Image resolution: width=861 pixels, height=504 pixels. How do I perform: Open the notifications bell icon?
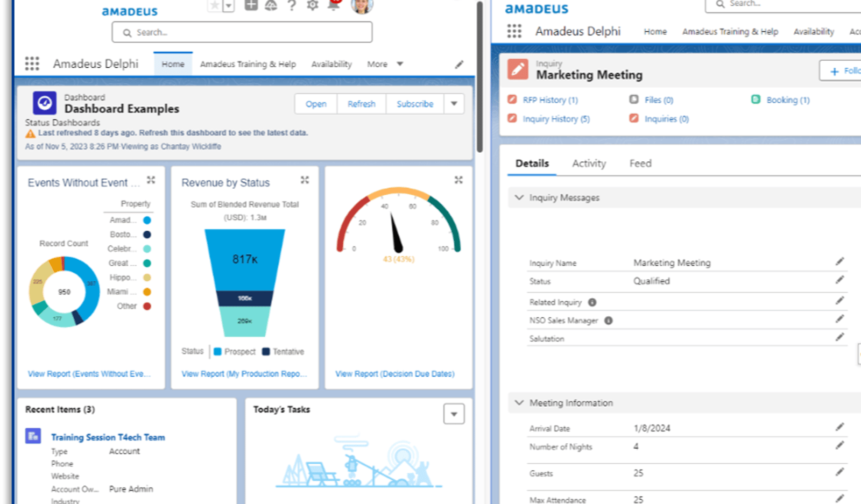pos(334,5)
